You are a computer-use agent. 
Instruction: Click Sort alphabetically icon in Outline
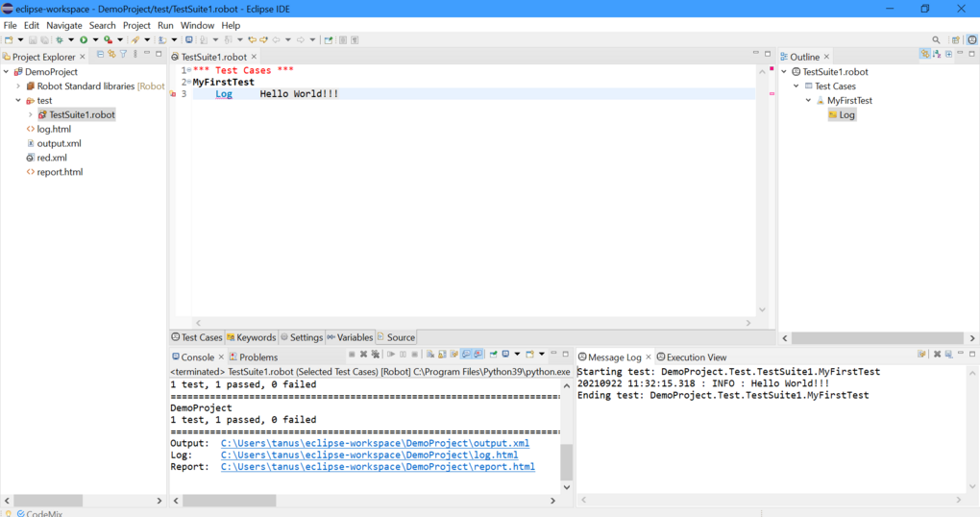936,55
